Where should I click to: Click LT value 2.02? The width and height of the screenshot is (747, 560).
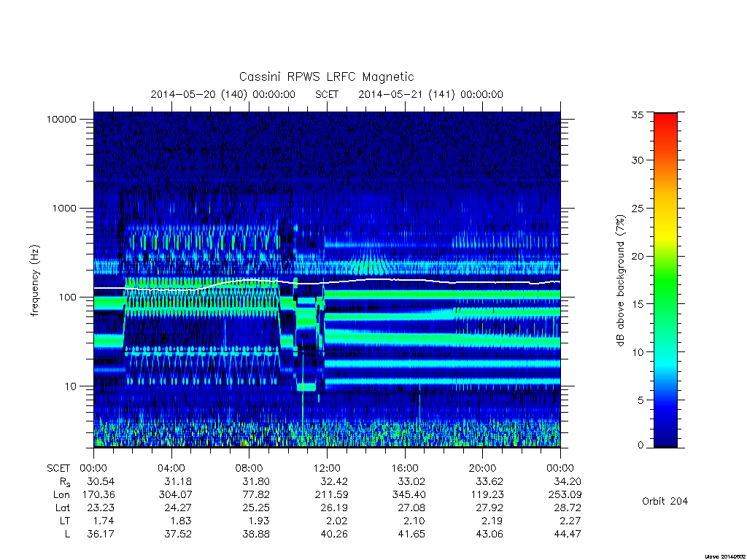pos(337,521)
